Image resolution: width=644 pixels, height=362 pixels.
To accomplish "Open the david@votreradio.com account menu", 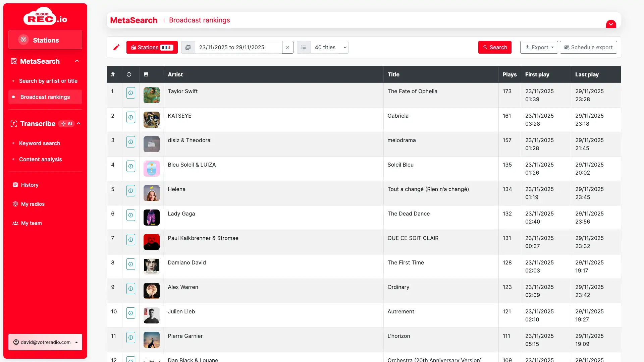I will point(45,342).
